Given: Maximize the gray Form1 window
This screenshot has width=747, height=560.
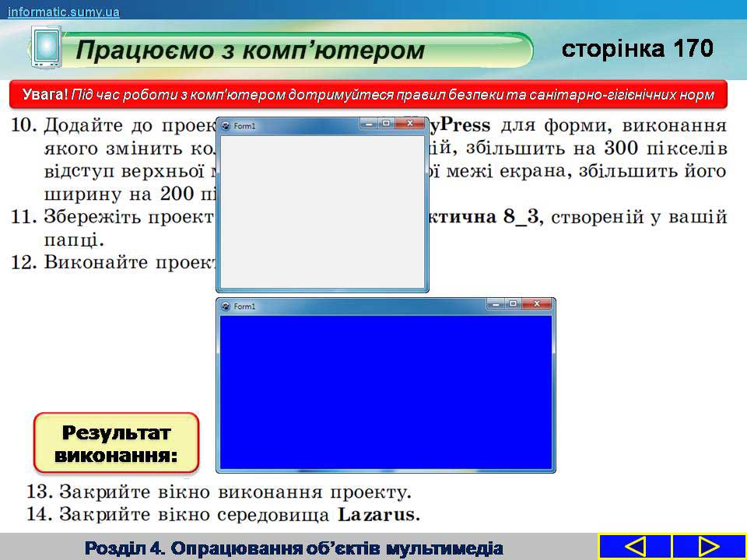Looking at the screenshot, I should [x=386, y=123].
